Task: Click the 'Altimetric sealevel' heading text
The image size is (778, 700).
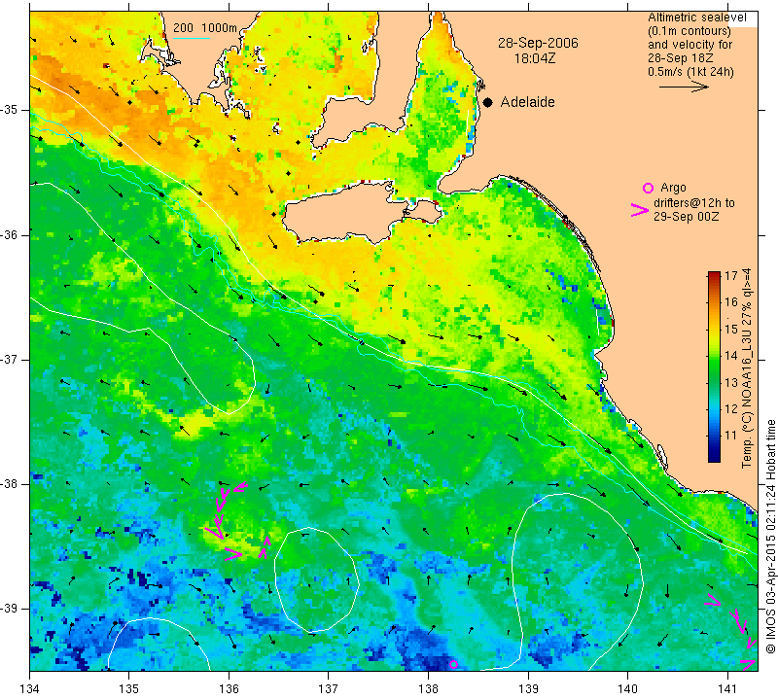Action: (x=697, y=17)
